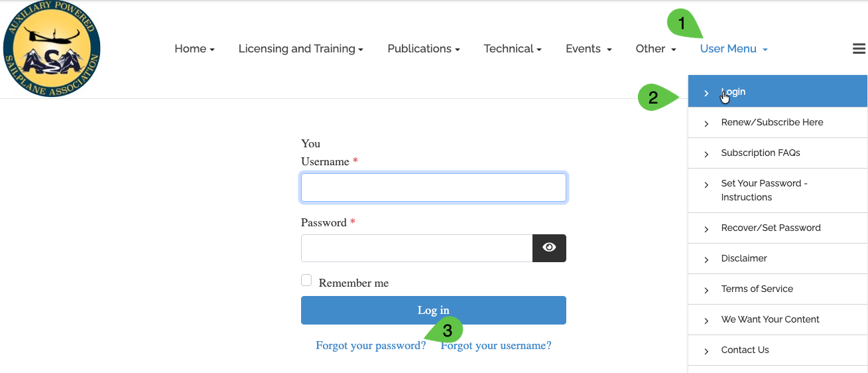Open Subscription FAQs from user menu
The height and width of the screenshot is (373, 868).
(x=761, y=153)
